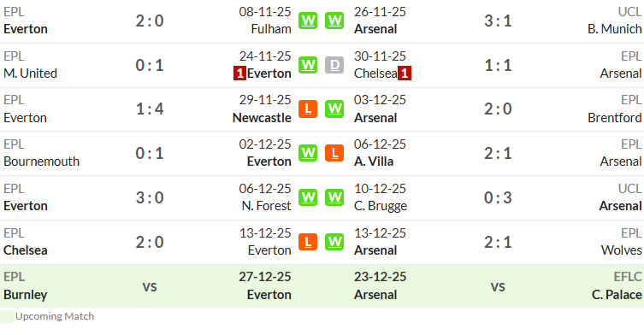Click the L badge beside Everton 13-12-25
This screenshot has height=335, width=644.
coord(308,242)
